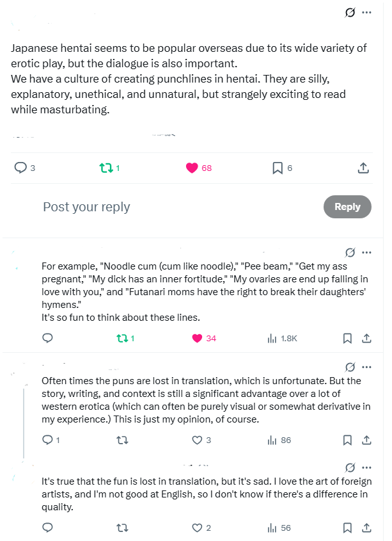Image resolution: width=392 pixels, height=541 pixels.
Task: Bookmark the main post with 6 bookmarks
Action: [x=278, y=168]
